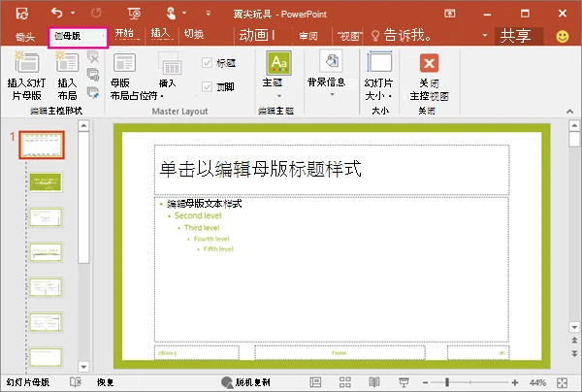Click 'Fifth level' text line

(218, 248)
